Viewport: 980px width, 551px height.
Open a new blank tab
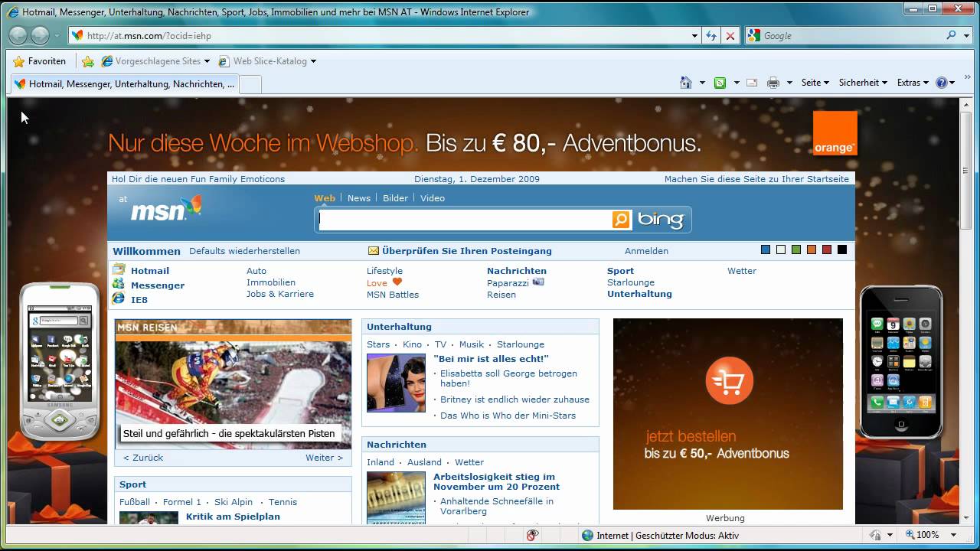click(x=250, y=84)
